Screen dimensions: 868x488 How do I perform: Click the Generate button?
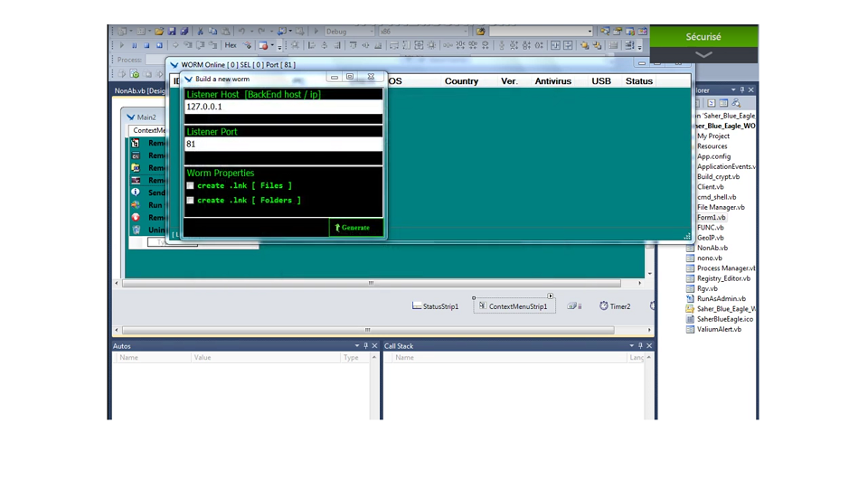tap(355, 228)
